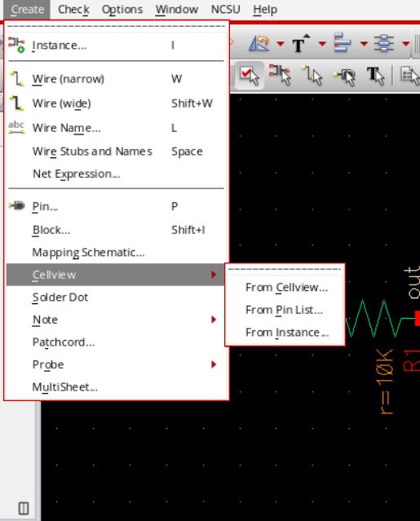Click the distribute objects toolbar icon
The image size is (420, 521).
[384, 43]
